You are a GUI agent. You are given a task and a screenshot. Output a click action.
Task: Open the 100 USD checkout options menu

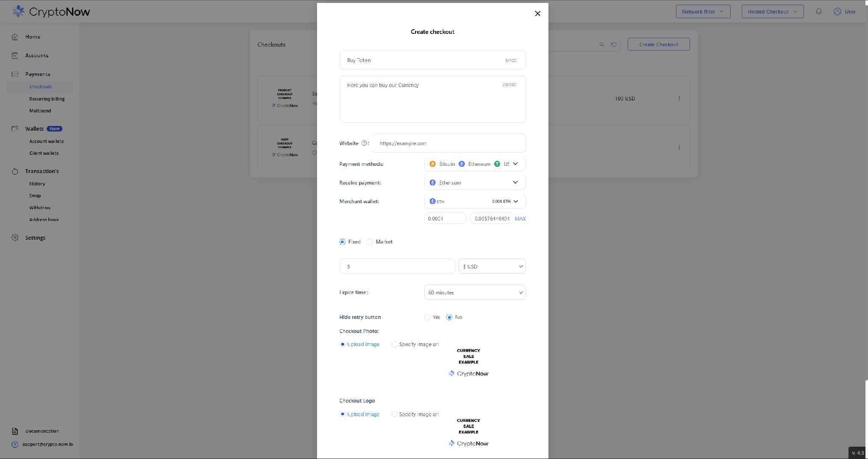679,98
